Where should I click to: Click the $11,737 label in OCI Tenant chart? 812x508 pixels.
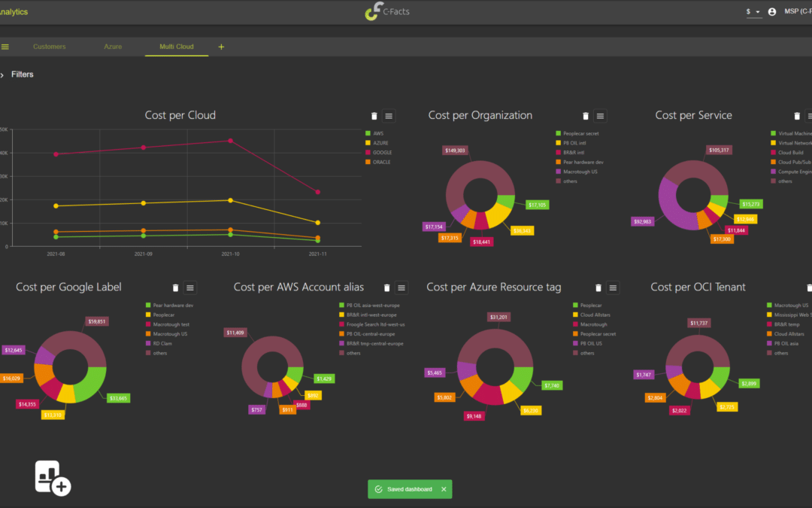[x=698, y=324]
